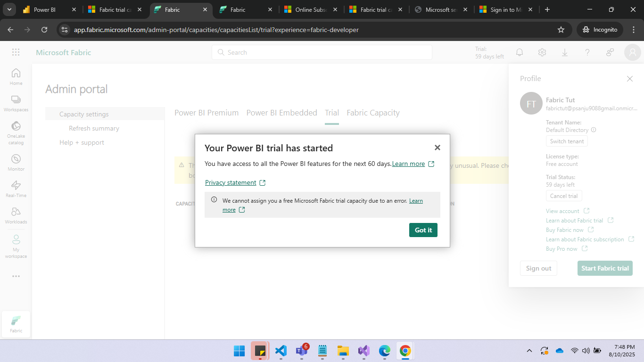View site information icon in address bar
644x362 pixels.
click(65, 30)
